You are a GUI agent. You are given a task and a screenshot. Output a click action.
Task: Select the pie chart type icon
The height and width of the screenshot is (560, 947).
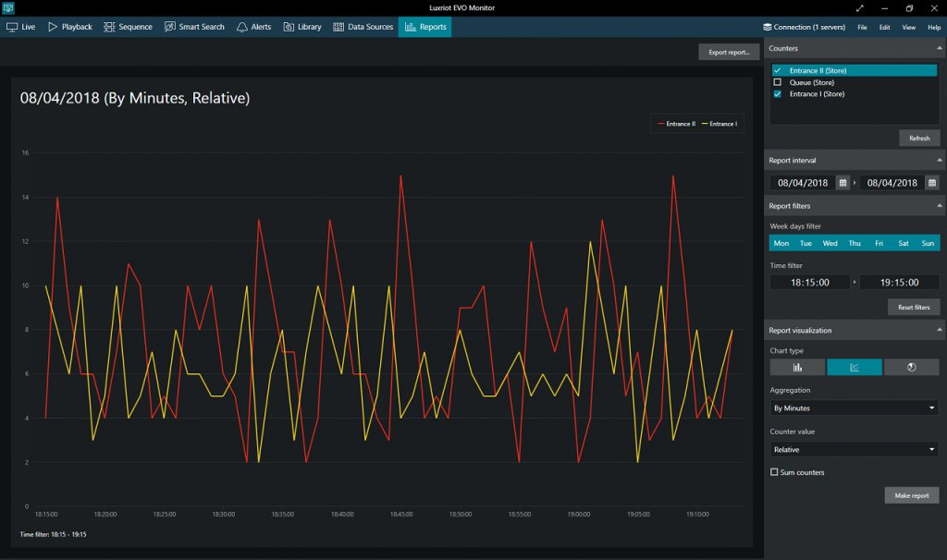coord(911,367)
